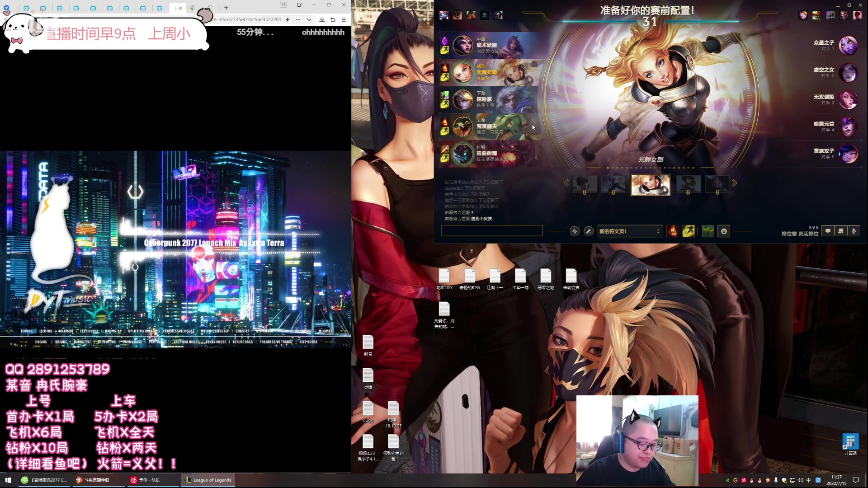
Task: Open the Ignite summoner spell selector
Action: coord(673,231)
